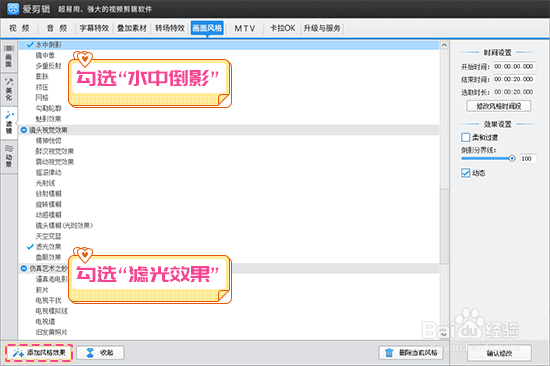Image resolution: width=550 pixels, height=366 pixels.
Task: Switch to the 叠加素材 tab
Action: coord(132,28)
